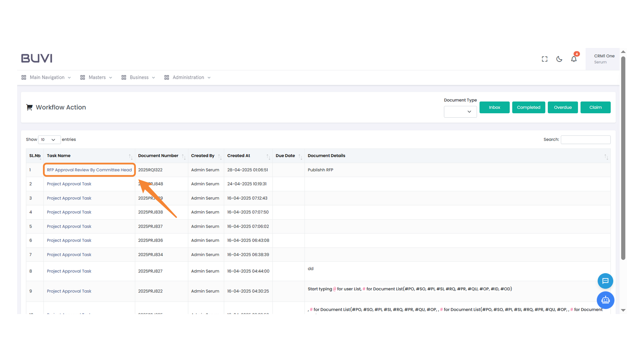Expand the Show entries count dropdown
Screen dimensions: 644x362
pos(49,140)
